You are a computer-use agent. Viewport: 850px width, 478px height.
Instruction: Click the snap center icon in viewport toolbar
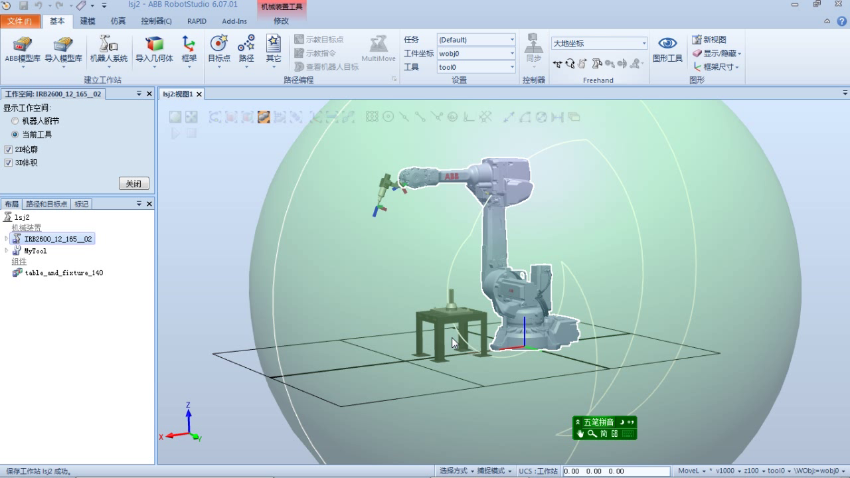tap(388, 117)
